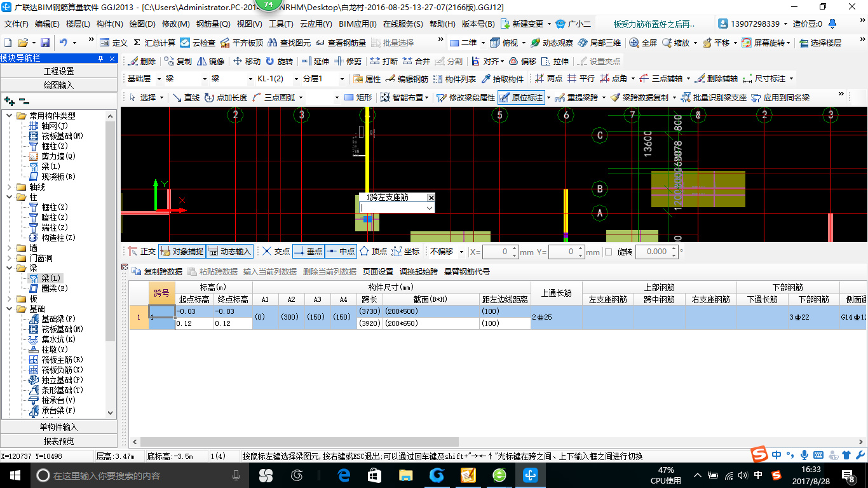This screenshot has width=868, height=488.
Task: Open 定义 definition tool
Action: 114,43
